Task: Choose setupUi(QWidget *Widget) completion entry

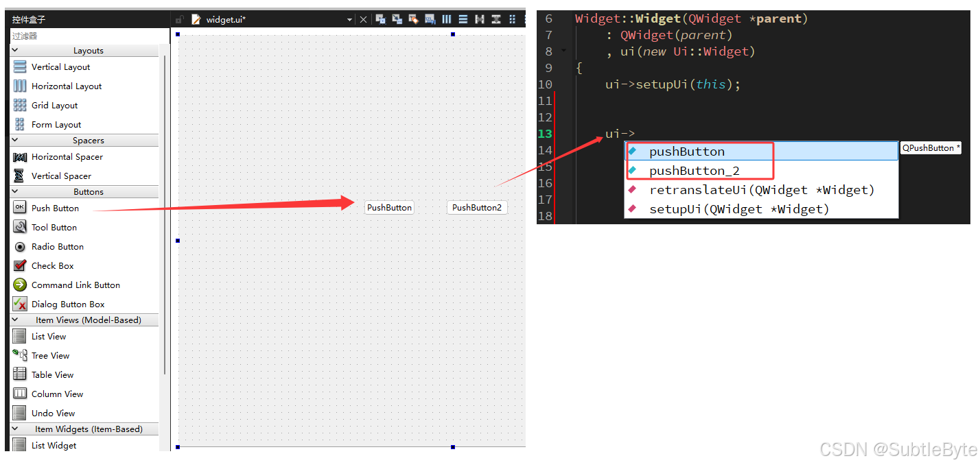Action: [x=761, y=209]
